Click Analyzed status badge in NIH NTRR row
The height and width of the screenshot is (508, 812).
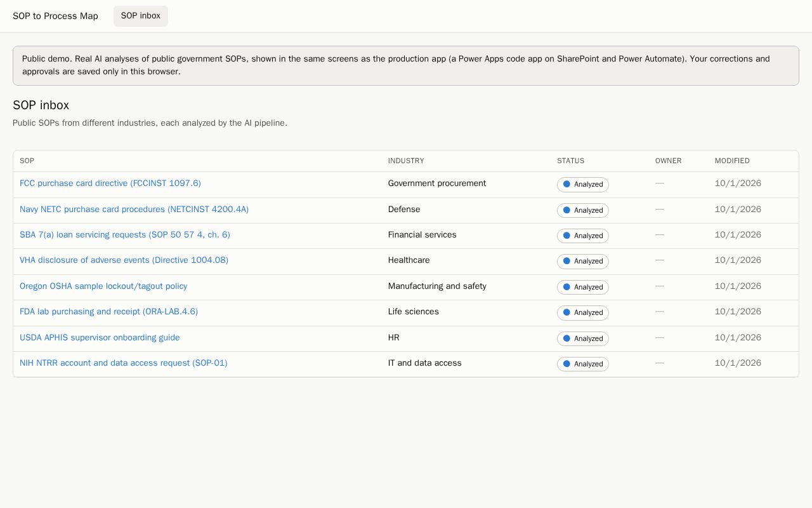pos(583,364)
